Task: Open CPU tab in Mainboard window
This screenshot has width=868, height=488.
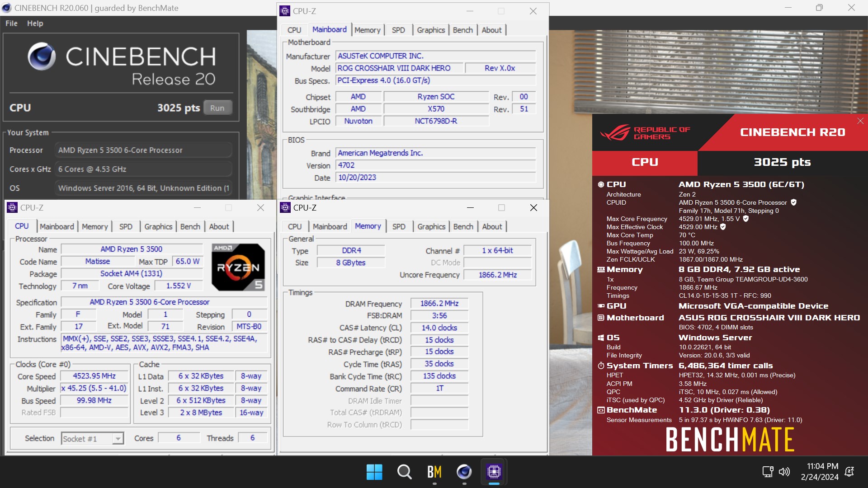Action: point(294,30)
